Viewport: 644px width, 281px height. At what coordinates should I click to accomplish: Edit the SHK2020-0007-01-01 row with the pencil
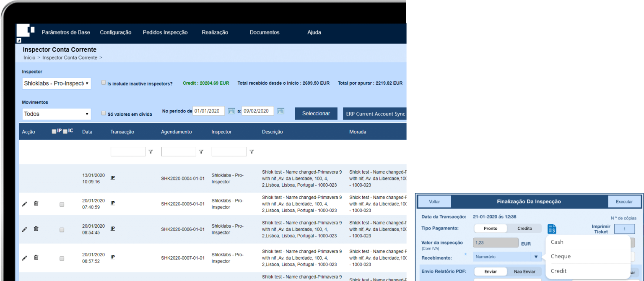click(25, 258)
